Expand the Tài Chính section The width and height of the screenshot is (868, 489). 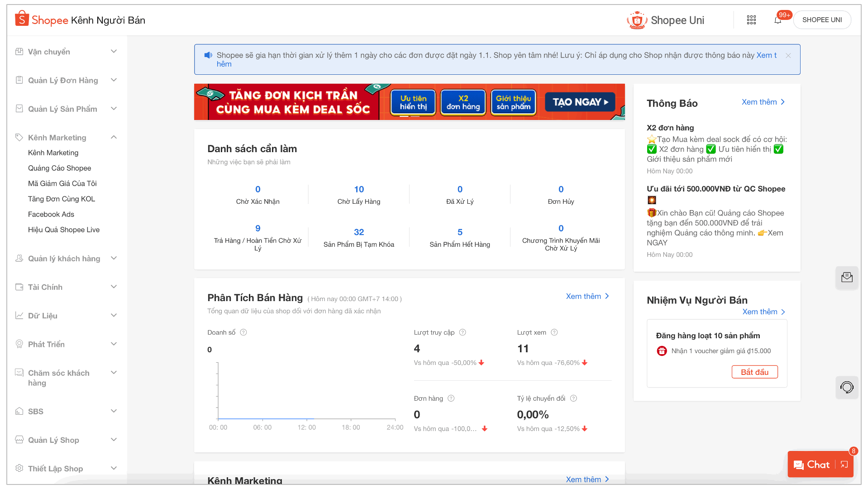114,287
